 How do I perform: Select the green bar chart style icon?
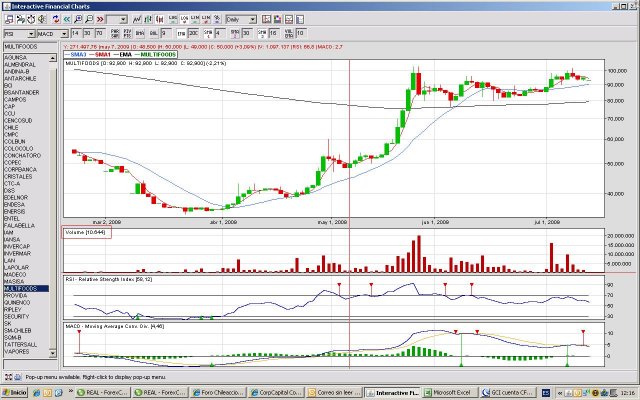[148, 19]
